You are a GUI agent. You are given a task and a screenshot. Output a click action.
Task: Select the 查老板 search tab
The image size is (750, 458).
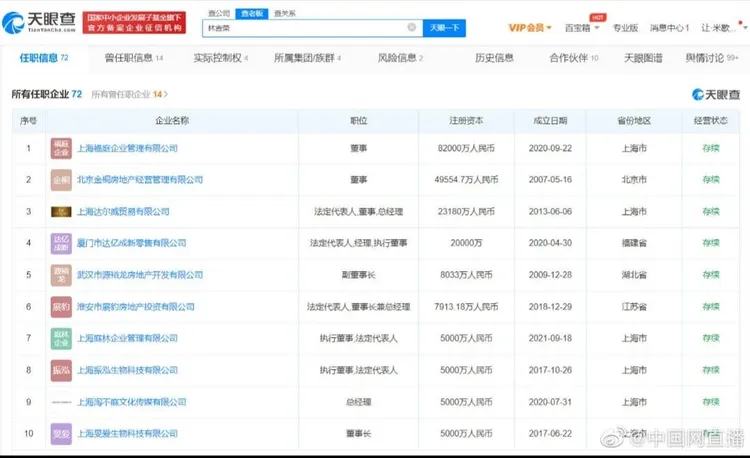(252, 13)
